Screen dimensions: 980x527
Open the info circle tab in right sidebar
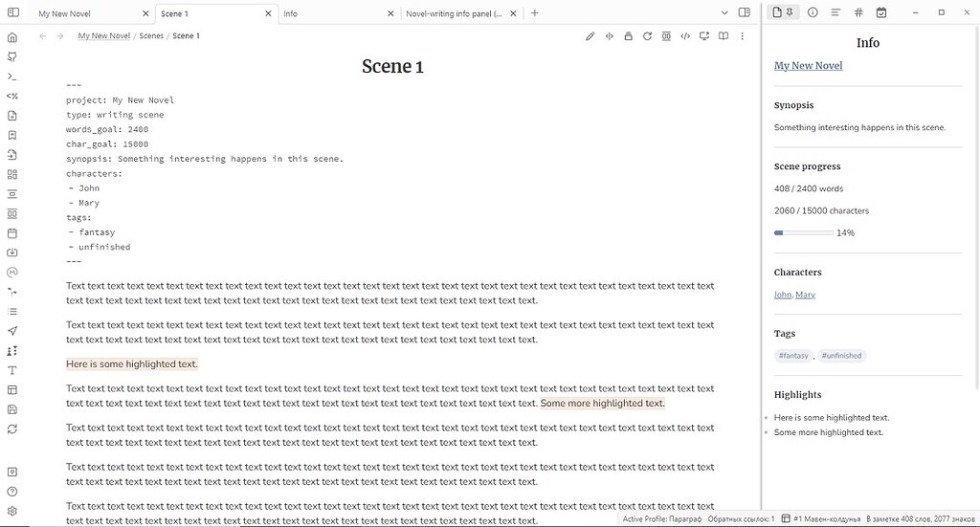point(813,12)
